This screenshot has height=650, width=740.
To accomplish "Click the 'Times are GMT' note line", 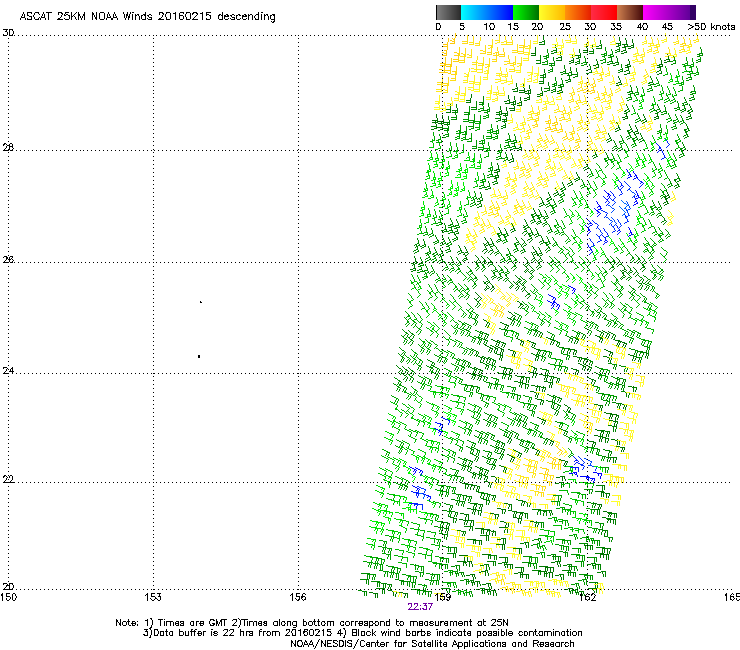I will [x=312, y=623].
